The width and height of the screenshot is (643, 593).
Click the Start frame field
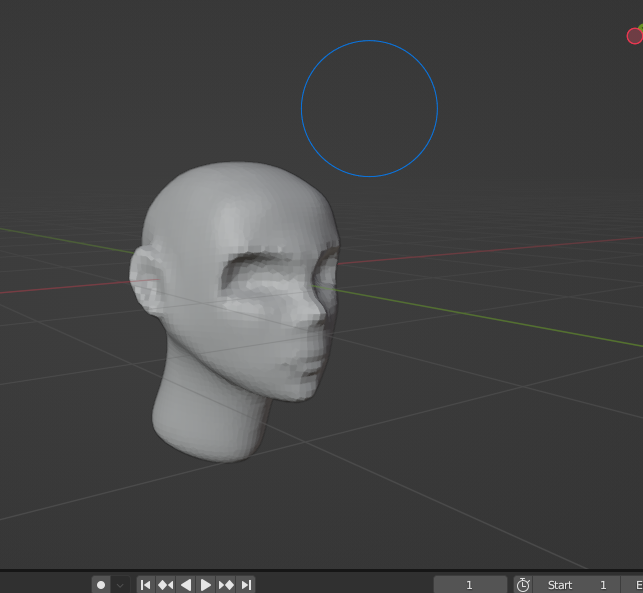click(575, 585)
